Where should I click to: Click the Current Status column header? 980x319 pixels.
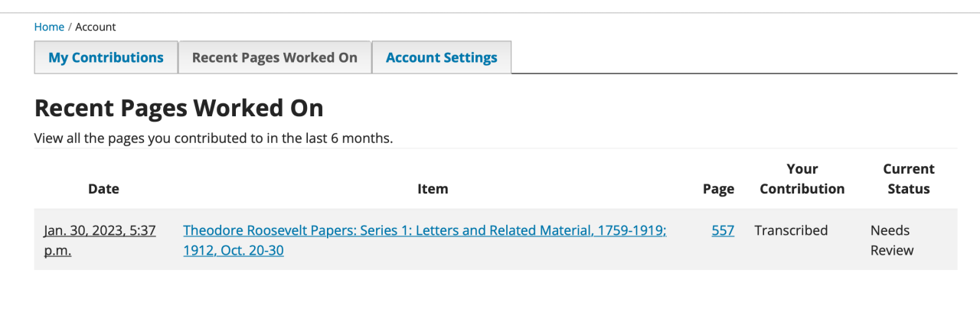click(x=909, y=179)
